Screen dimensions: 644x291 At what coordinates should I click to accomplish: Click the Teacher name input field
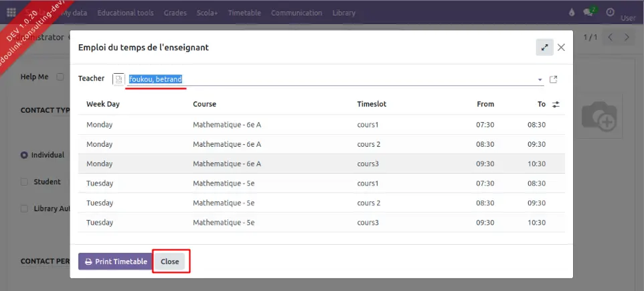(328, 79)
